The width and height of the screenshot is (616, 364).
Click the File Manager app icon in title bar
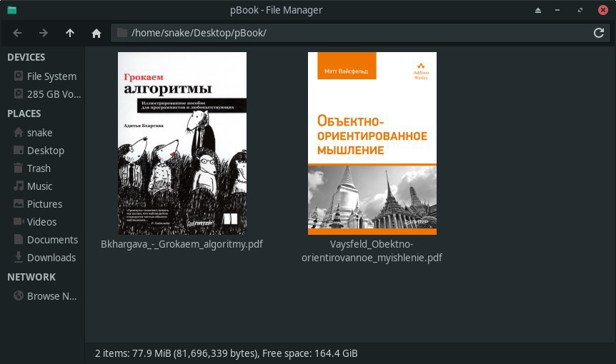(x=11, y=10)
